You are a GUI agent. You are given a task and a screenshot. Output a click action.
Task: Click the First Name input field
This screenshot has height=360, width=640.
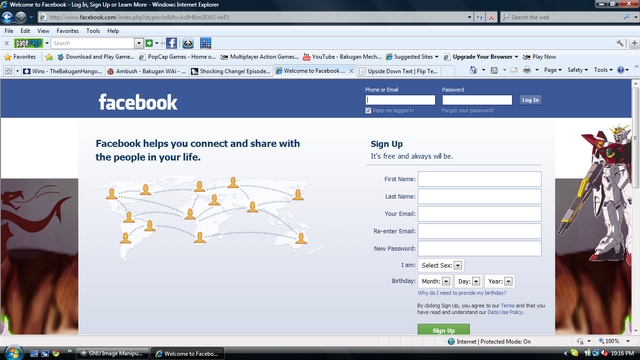pos(480,179)
